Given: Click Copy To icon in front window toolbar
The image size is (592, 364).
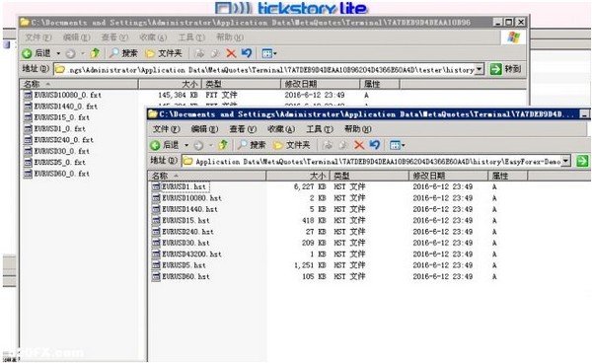Looking at the screenshot, I should coord(343,145).
